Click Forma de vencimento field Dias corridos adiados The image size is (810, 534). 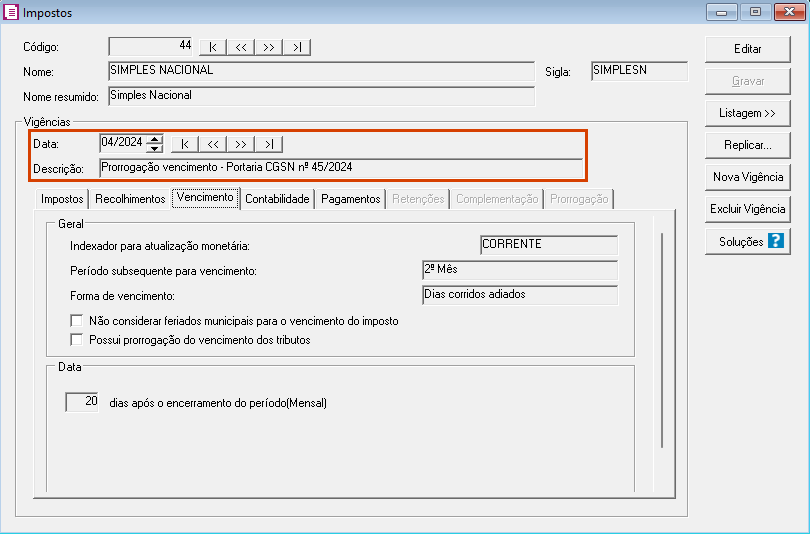(520, 295)
